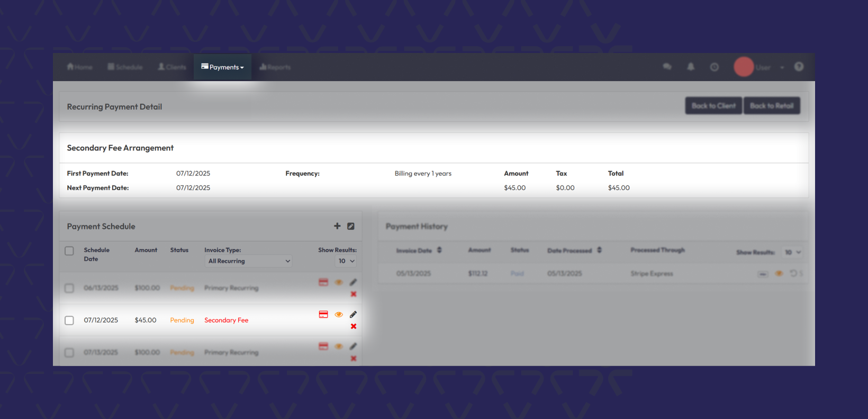
Task: Click credit card icon for Secondary Fee row
Action: pyautogui.click(x=323, y=315)
